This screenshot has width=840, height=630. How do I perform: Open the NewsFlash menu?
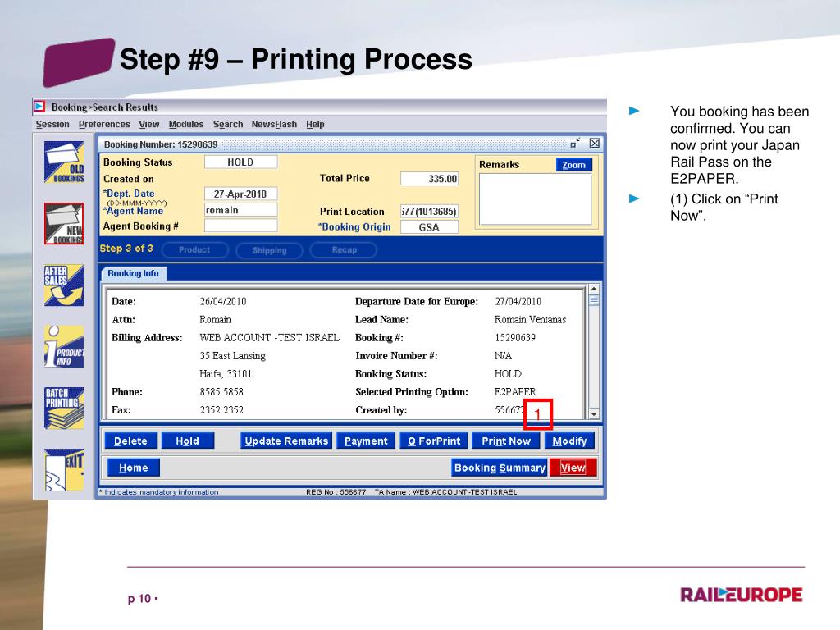pyautogui.click(x=274, y=125)
